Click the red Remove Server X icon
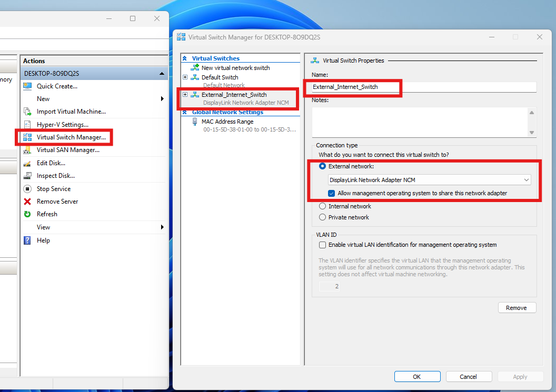Screen dimensions: 556x392 pos(27,202)
